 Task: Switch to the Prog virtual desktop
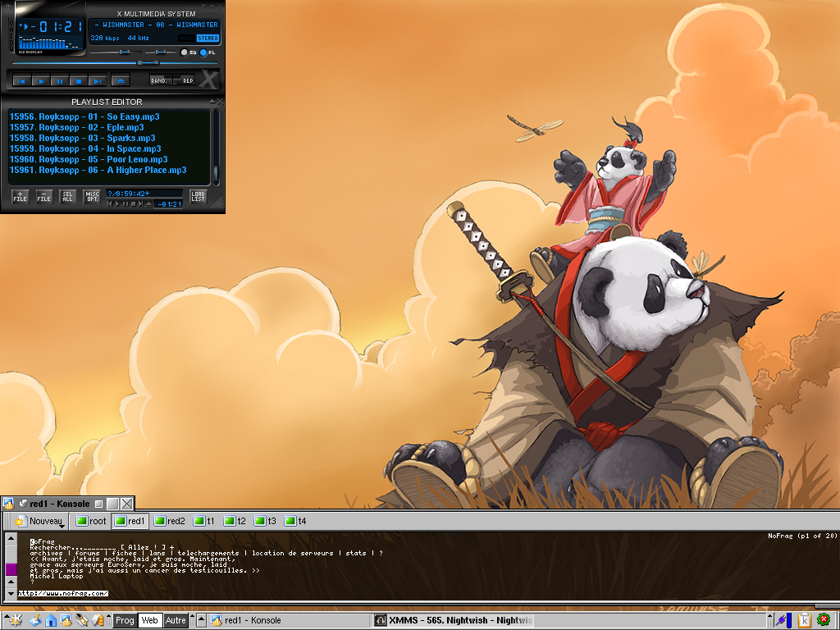click(125, 620)
